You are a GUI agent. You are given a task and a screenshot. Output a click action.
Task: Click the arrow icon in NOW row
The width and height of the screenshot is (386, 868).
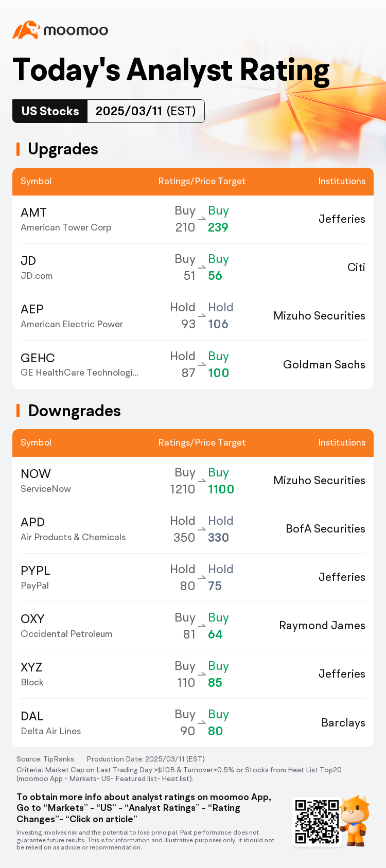pyautogui.click(x=202, y=481)
